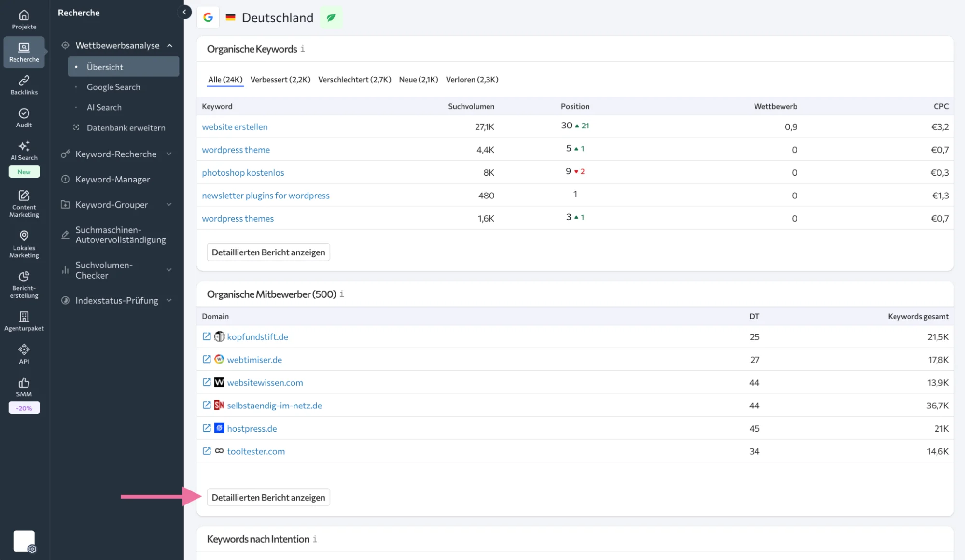Open the Keyword-Manager menu item
Image resolution: width=965 pixels, height=560 pixels.
coord(112,180)
